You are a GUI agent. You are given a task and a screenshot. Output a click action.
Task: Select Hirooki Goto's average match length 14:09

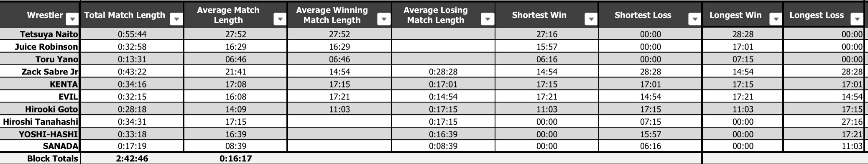point(235,109)
